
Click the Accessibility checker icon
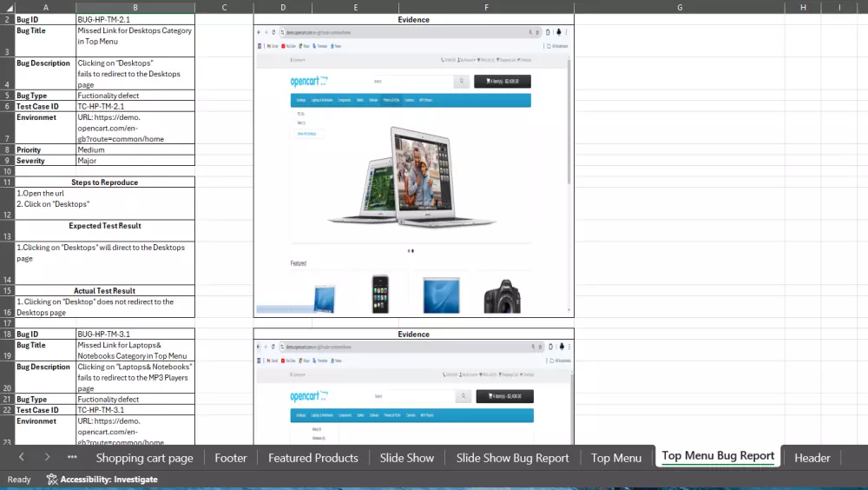[52, 479]
